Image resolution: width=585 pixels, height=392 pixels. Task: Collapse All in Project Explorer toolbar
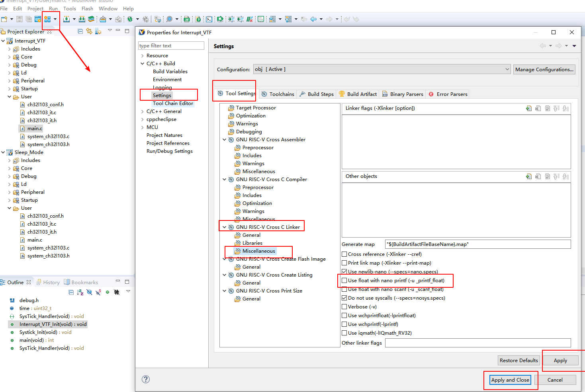80,31
